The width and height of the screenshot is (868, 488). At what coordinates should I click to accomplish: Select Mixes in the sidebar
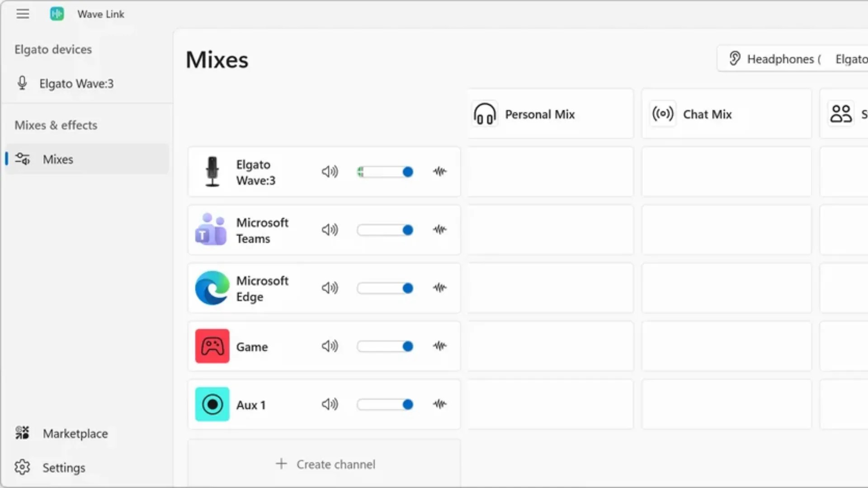click(58, 160)
